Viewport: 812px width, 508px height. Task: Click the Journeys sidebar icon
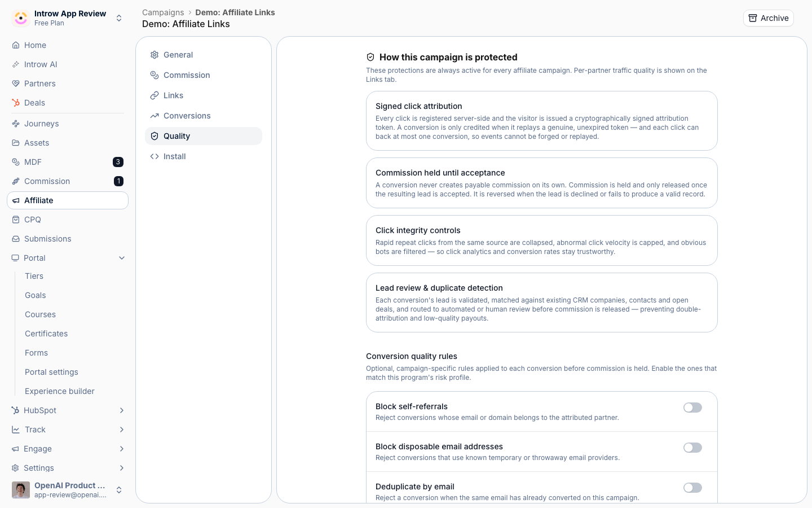(16, 124)
